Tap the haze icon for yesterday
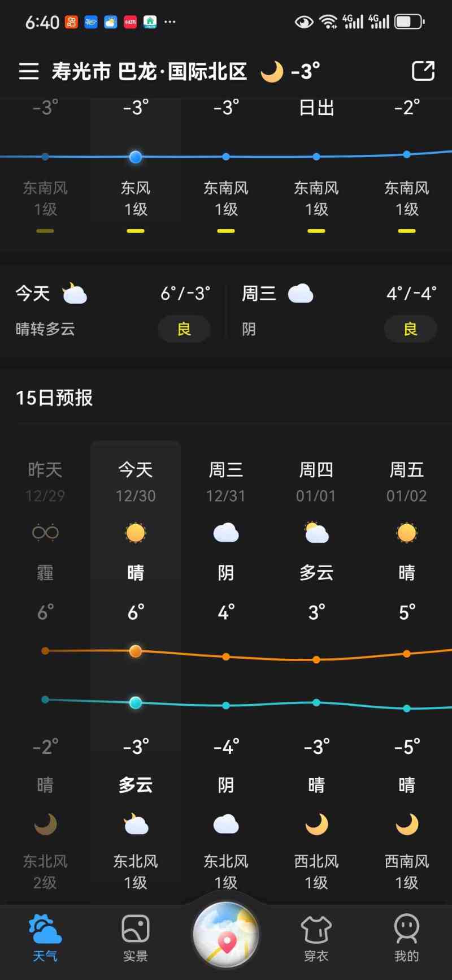 click(x=45, y=533)
